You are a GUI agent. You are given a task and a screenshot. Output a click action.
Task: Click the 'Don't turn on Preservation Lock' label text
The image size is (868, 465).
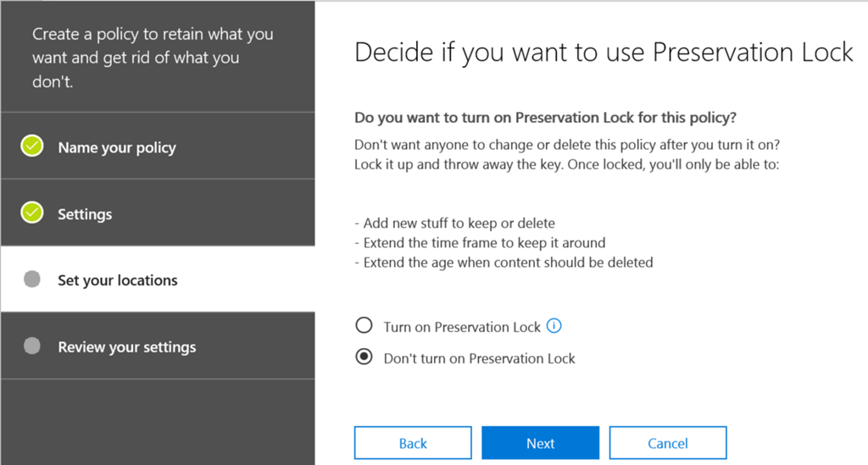pos(479,358)
